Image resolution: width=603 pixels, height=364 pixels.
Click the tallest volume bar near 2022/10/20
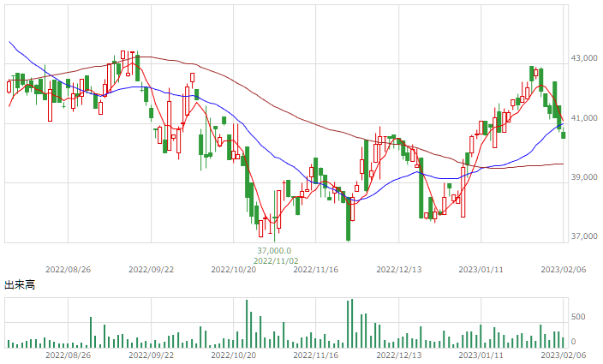coord(247,324)
